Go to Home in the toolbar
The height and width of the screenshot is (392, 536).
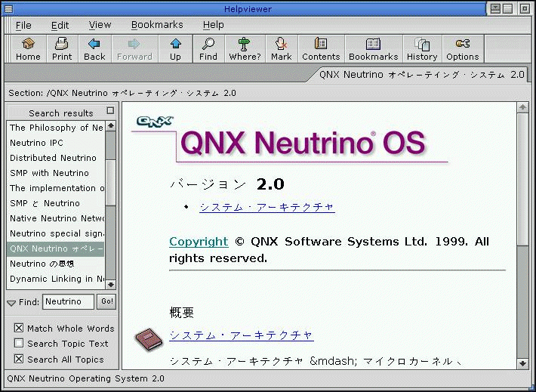pos(28,49)
